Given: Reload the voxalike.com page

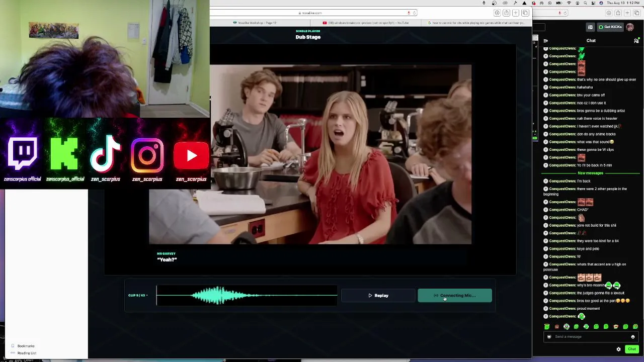Looking at the screenshot, I should 414,13.
